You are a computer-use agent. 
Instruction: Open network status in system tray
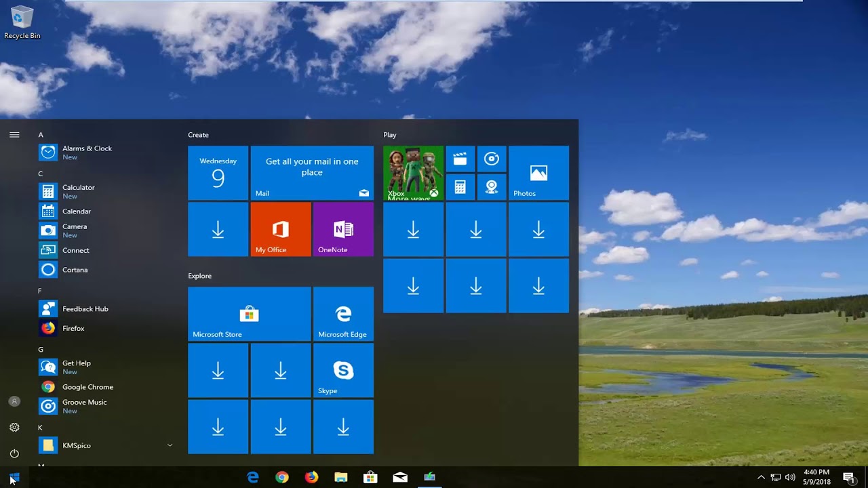click(776, 477)
